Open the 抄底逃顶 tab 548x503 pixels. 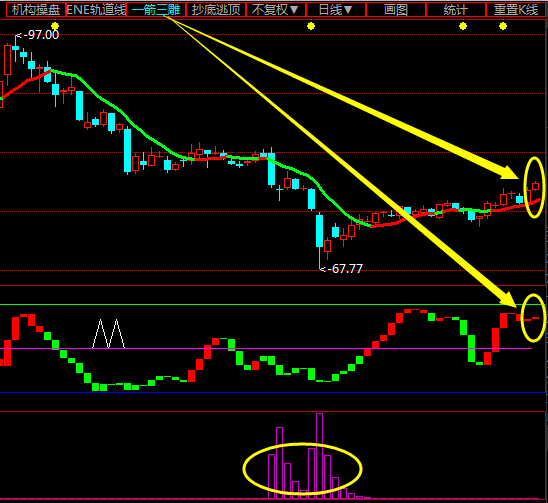[x=216, y=9]
